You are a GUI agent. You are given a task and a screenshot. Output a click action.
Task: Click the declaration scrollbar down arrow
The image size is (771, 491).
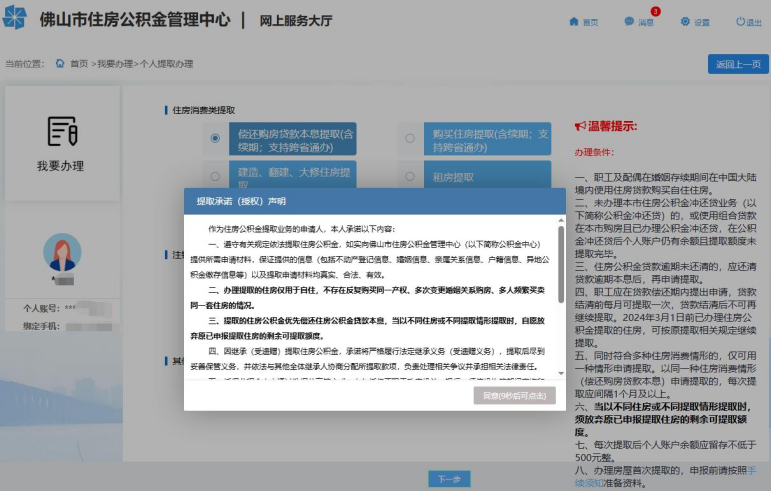(561, 374)
